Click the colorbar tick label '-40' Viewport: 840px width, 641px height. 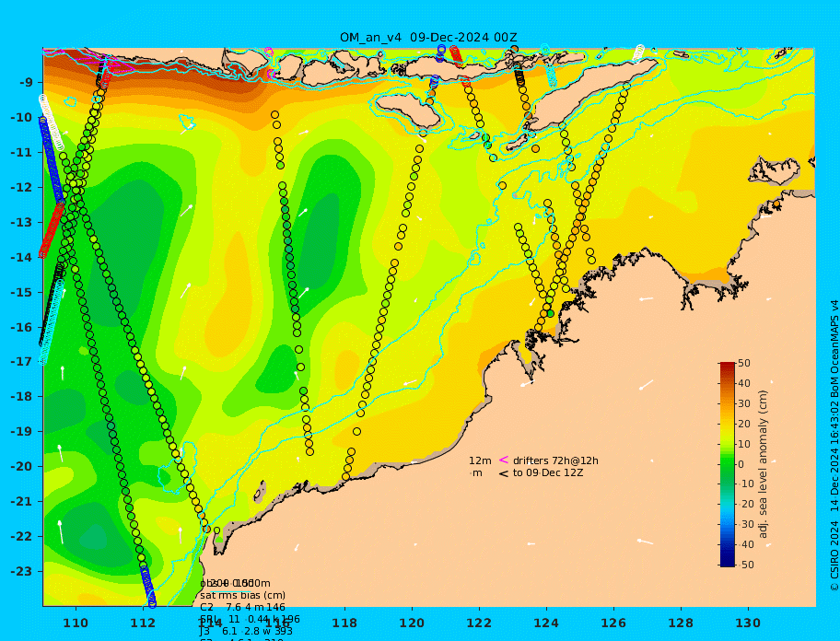(745, 544)
